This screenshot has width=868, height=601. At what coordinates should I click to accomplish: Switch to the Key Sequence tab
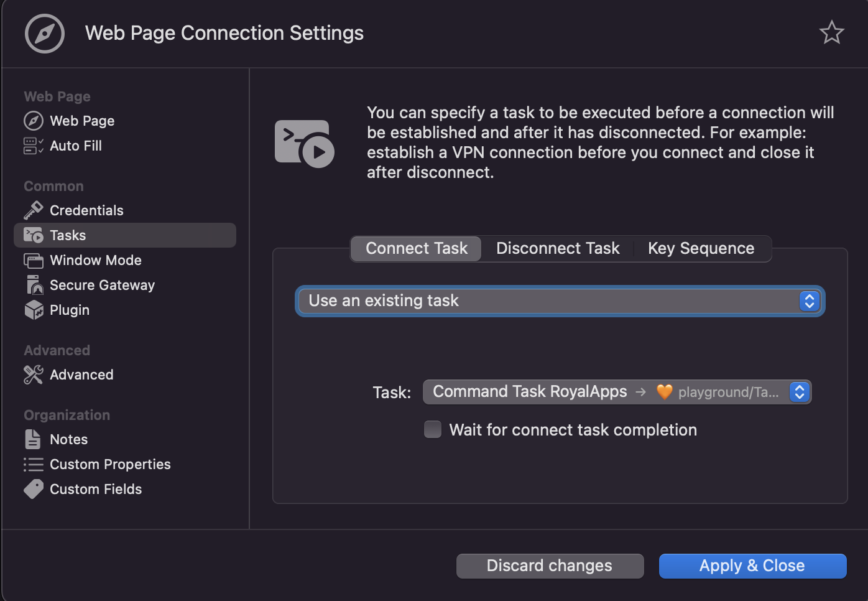[x=701, y=248]
